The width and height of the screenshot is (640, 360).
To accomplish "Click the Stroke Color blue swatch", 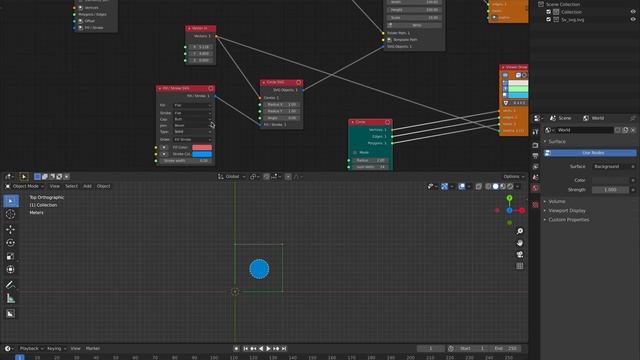I will 202,154.
